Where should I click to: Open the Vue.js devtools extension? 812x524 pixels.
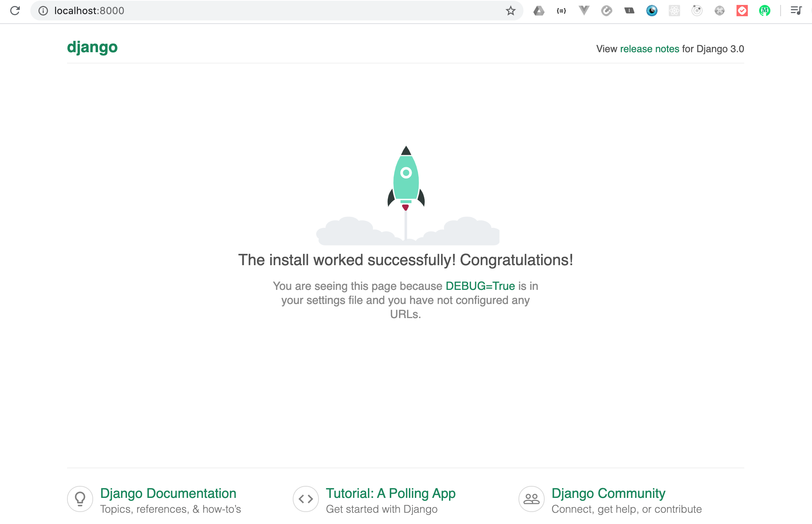click(583, 11)
